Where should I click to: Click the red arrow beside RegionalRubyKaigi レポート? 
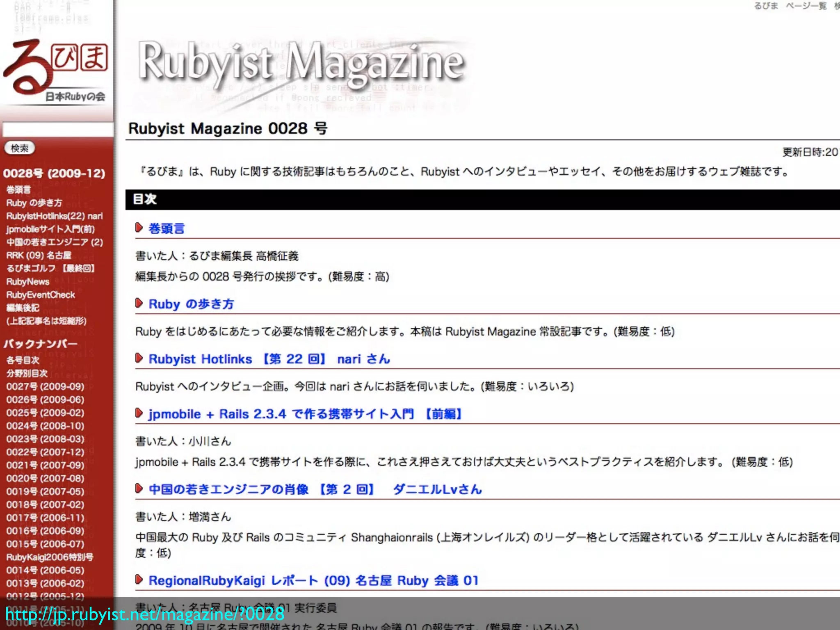click(139, 580)
